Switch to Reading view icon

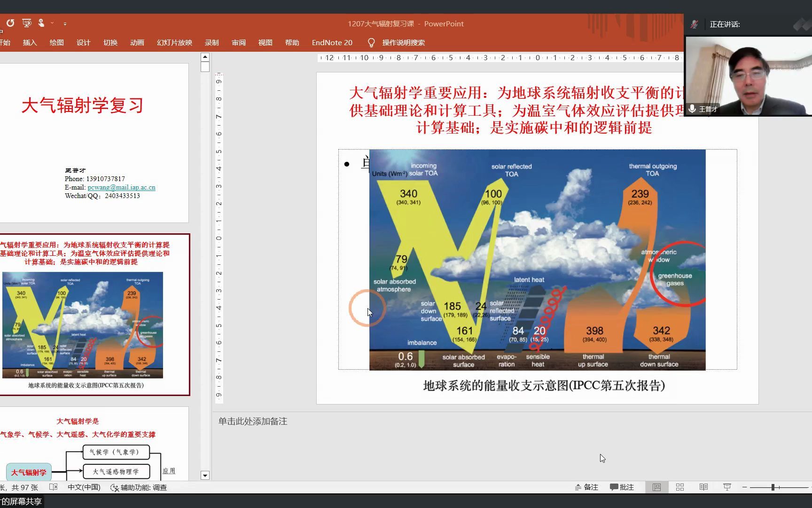pyautogui.click(x=703, y=487)
